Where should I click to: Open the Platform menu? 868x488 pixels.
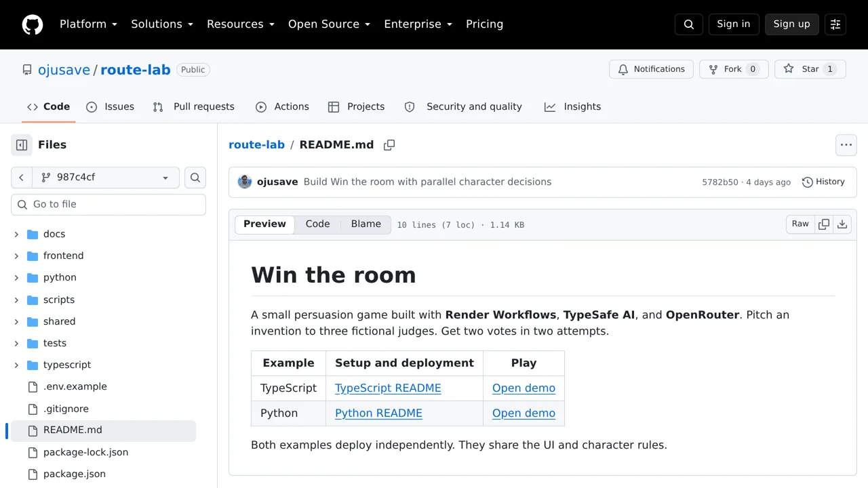point(88,24)
